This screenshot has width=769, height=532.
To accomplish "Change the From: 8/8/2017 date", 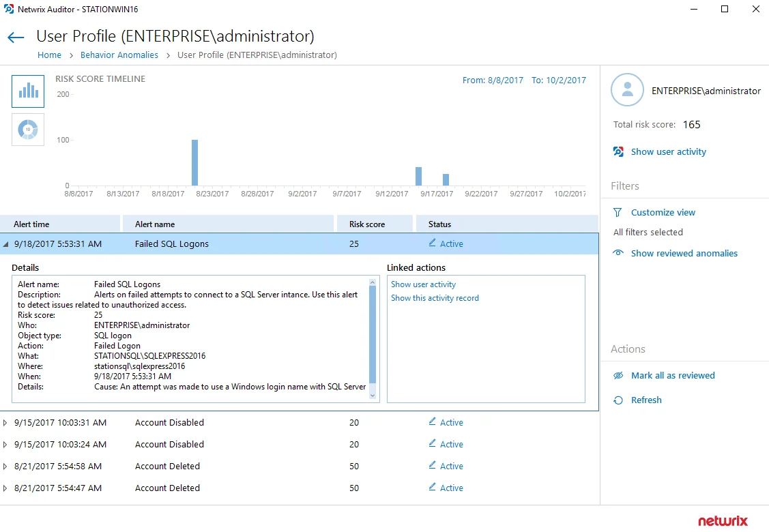I will (493, 80).
